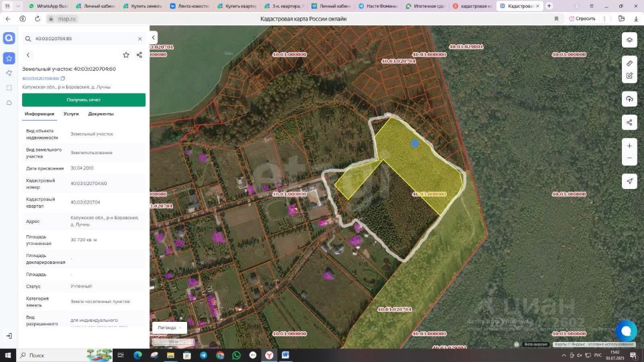Share the land plot card
The height and width of the screenshot is (362, 644).
point(139,55)
